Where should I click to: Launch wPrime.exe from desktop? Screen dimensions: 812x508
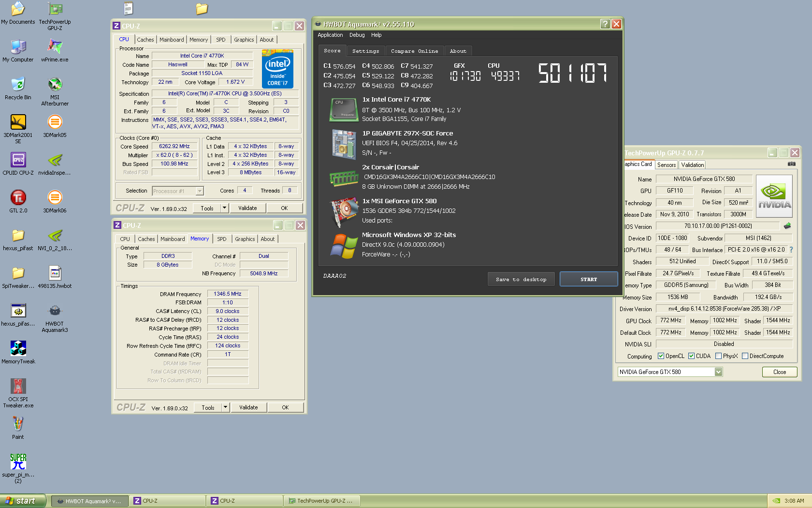coord(55,51)
